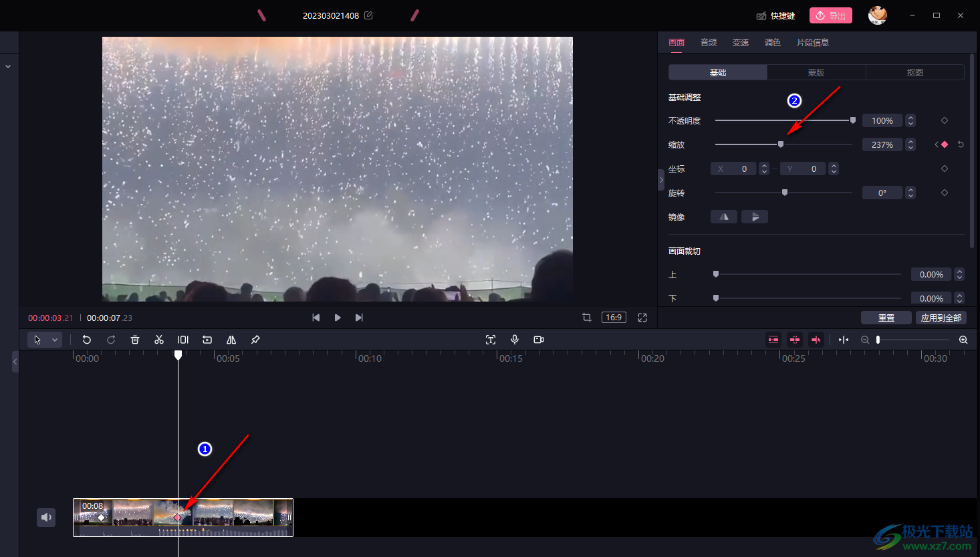Expand the left panel chevron

click(x=8, y=67)
